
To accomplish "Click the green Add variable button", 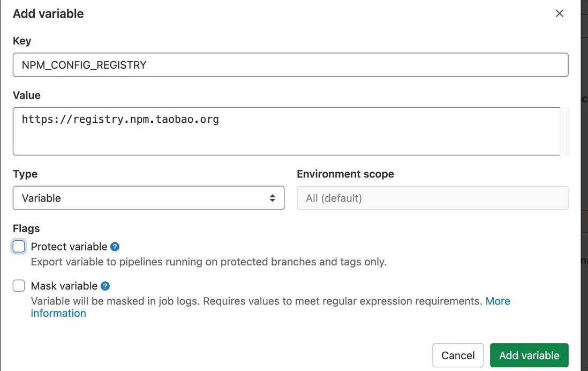I will point(529,355).
